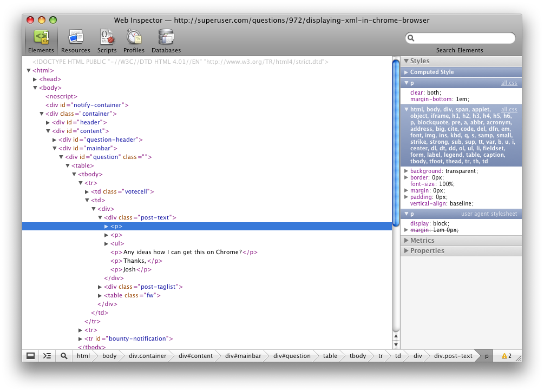The height and width of the screenshot is (392, 544).
Task: Click inside the Search Elements field
Action: (460, 38)
